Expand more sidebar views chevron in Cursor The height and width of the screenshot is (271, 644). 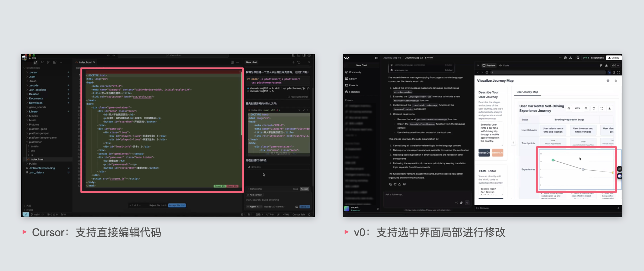click(x=61, y=62)
